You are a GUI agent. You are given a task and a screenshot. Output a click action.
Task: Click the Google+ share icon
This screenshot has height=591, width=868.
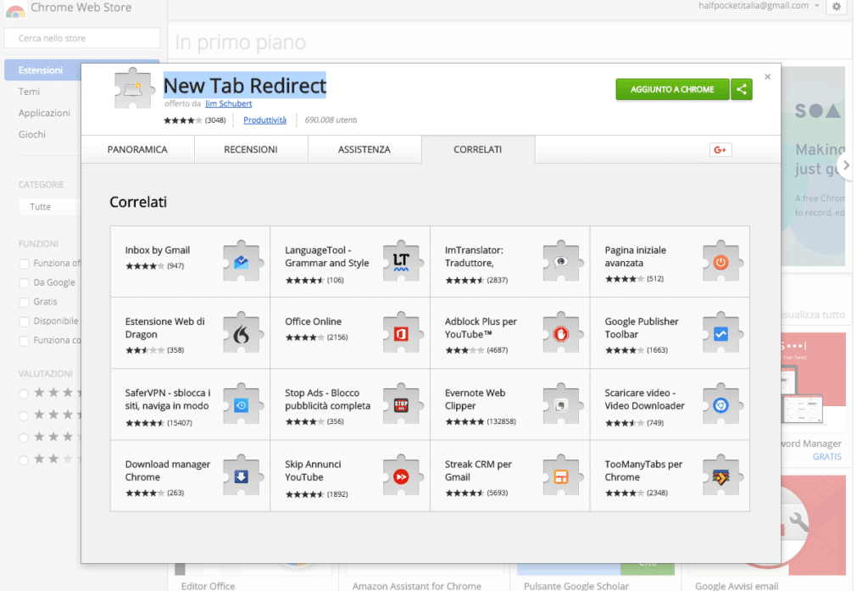coord(721,149)
